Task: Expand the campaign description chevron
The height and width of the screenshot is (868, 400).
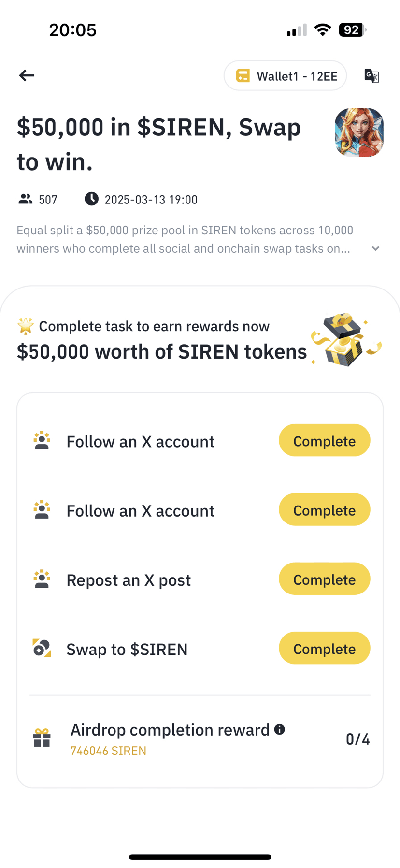Action: [375, 248]
